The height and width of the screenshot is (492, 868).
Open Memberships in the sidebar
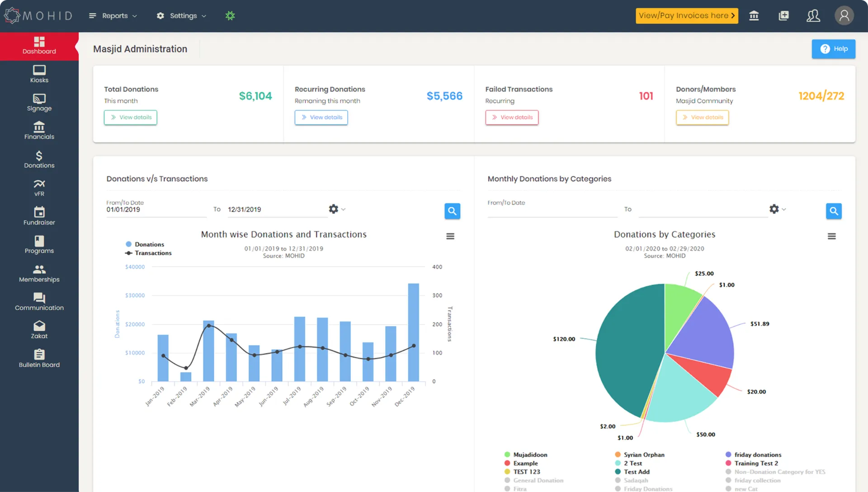[x=39, y=274]
